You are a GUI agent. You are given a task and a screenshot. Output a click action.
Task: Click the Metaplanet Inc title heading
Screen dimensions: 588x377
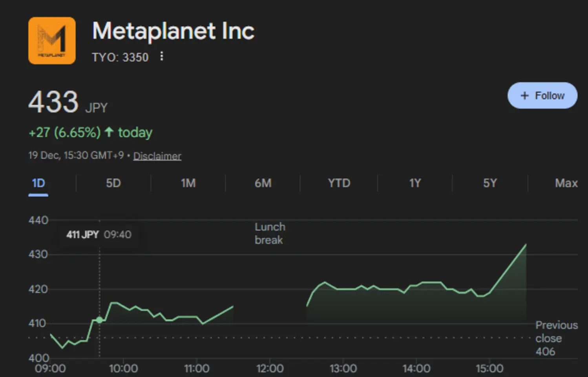[x=173, y=31]
